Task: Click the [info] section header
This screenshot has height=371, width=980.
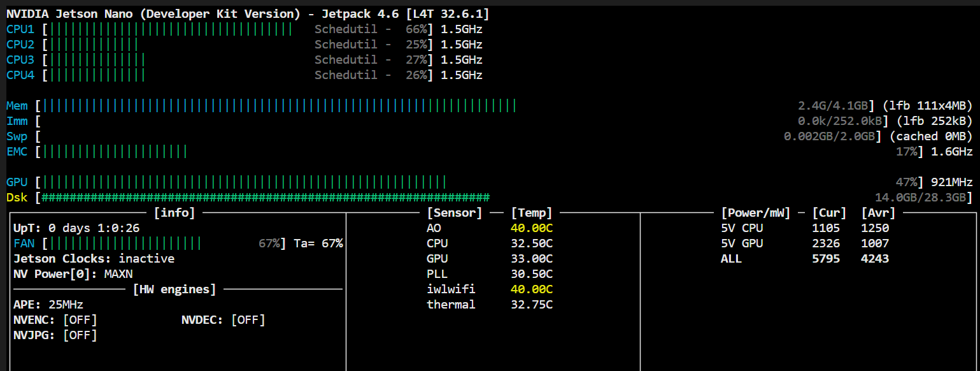Action: pos(174,213)
